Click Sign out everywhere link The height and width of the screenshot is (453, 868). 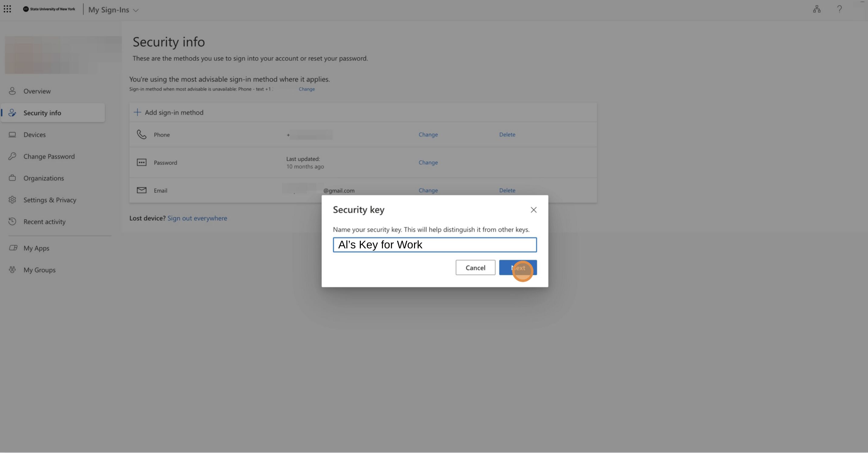(x=197, y=218)
